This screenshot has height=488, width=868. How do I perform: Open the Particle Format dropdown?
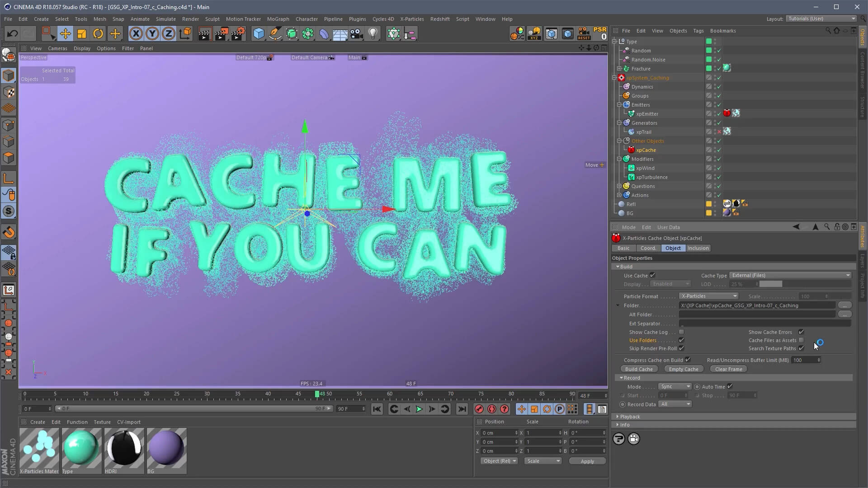pyautogui.click(x=708, y=296)
